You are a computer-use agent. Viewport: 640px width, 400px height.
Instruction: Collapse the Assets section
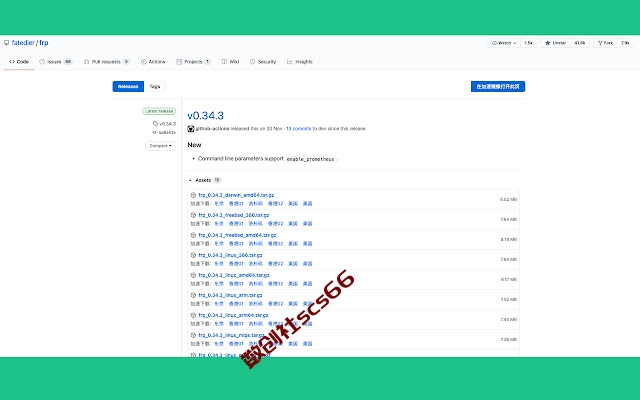pos(205,180)
